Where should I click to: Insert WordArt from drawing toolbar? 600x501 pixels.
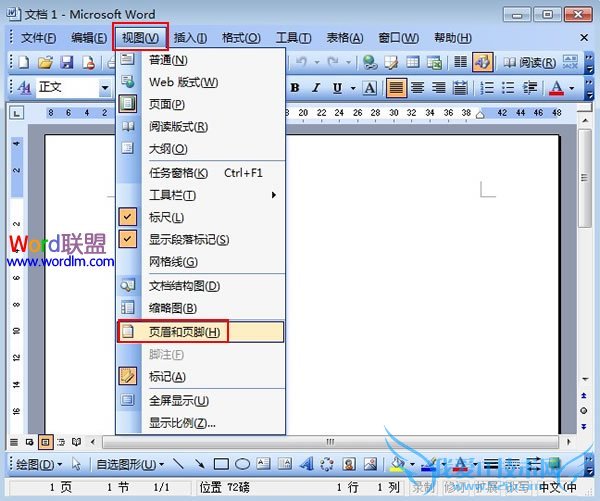[307, 464]
